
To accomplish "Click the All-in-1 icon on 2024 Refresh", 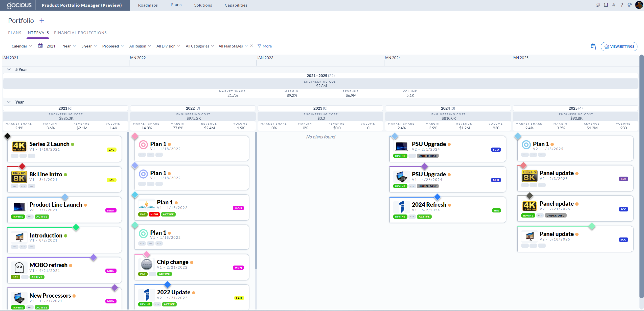I will pos(402,207).
